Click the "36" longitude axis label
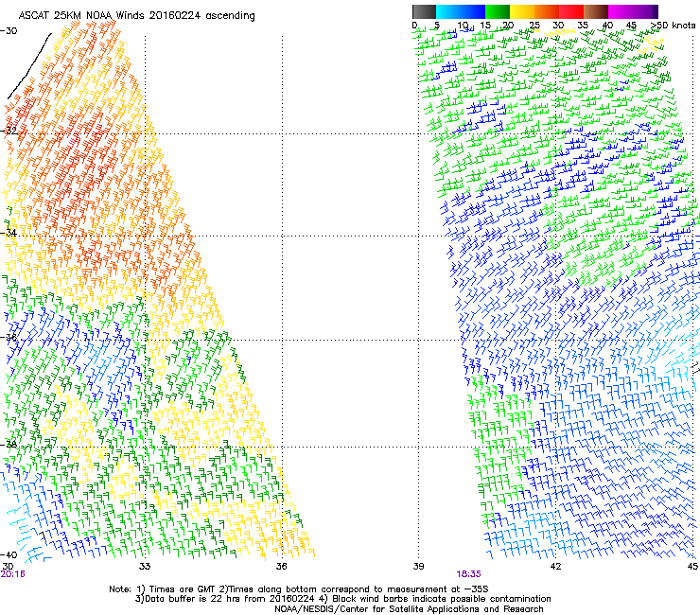Viewport: 700px width, 615px height. pyautogui.click(x=281, y=567)
